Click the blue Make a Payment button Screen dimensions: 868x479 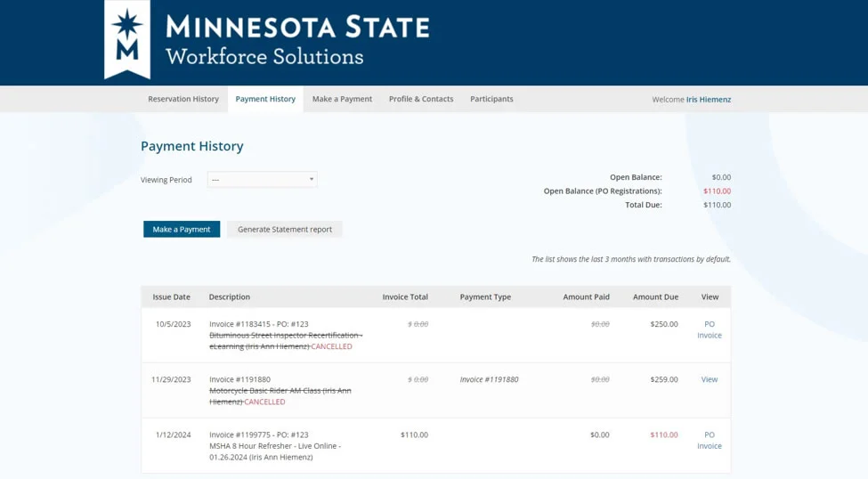click(182, 229)
